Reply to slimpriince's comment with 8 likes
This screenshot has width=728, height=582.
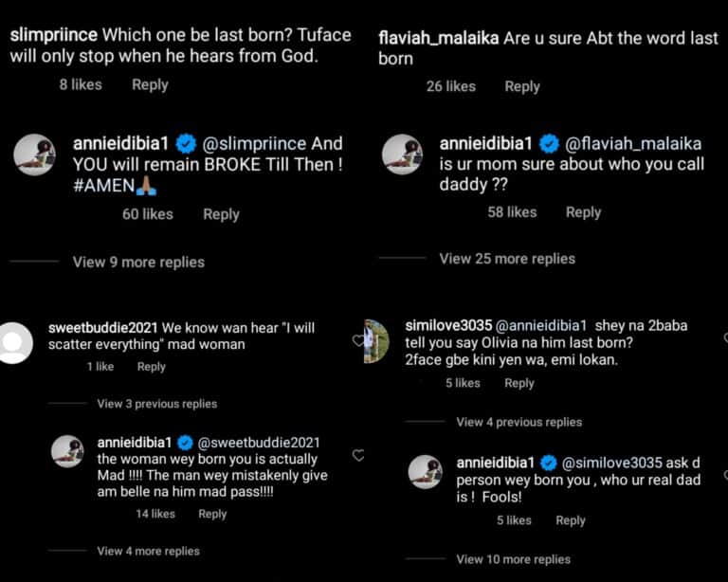pyautogui.click(x=150, y=84)
